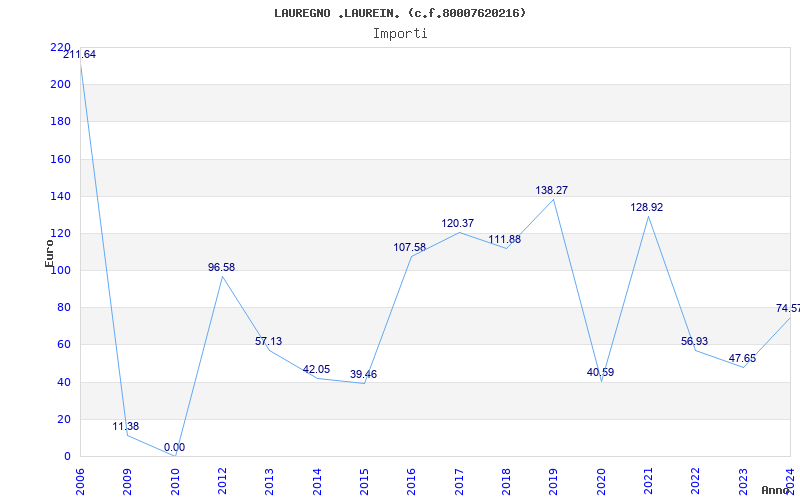This screenshot has width=800, height=500.
Task: Click the 211.64 data label for 2006
Action: (x=80, y=55)
